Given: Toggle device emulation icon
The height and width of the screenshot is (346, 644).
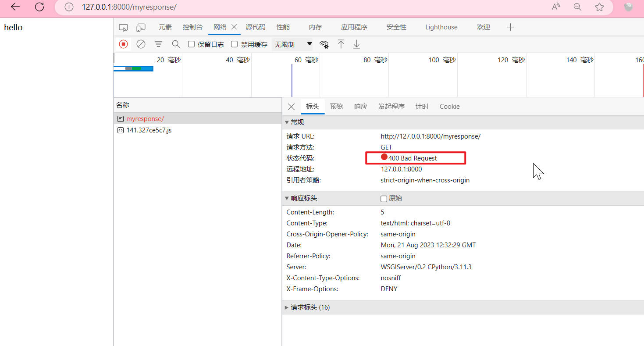Looking at the screenshot, I should 141,28.
